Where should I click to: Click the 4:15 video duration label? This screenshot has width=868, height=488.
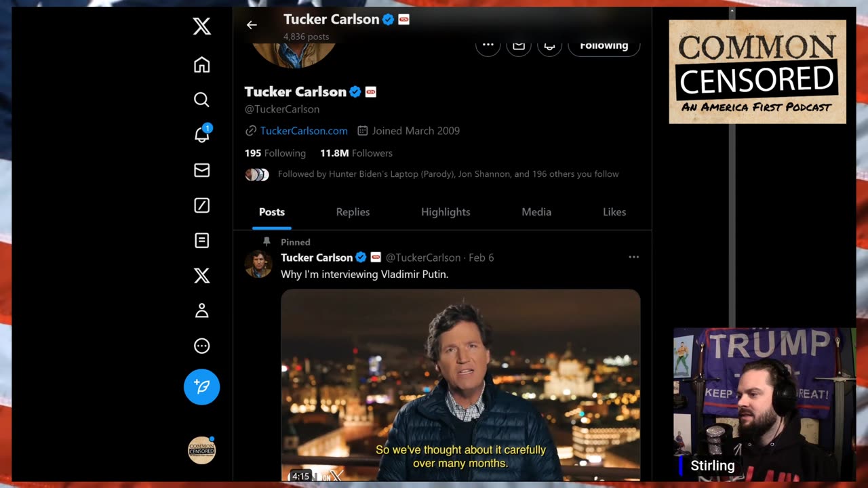[300, 476]
